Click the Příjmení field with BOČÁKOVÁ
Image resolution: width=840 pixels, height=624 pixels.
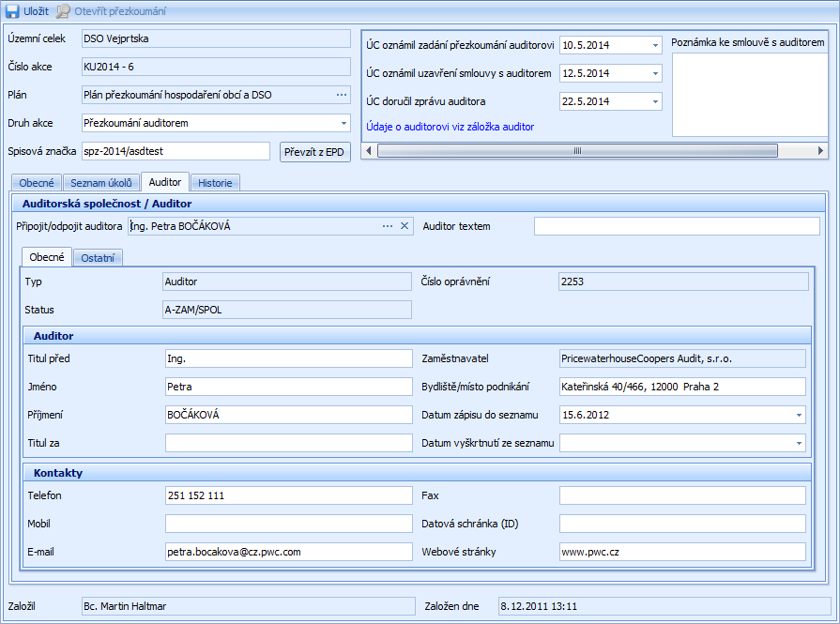pyautogui.click(x=289, y=415)
